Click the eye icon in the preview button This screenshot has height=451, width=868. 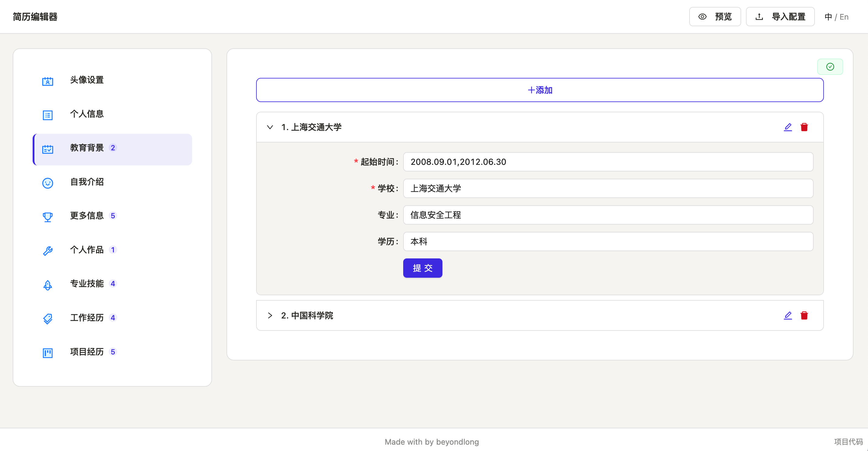[x=702, y=17]
